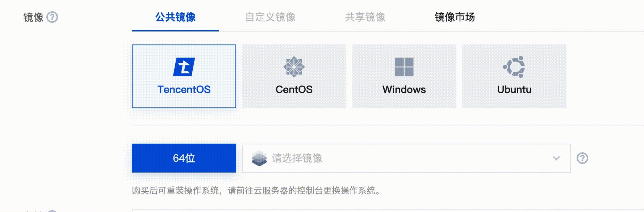Switch to the 公共镜像 tab
The height and width of the screenshot is (212, 644).
pos(175,17)
